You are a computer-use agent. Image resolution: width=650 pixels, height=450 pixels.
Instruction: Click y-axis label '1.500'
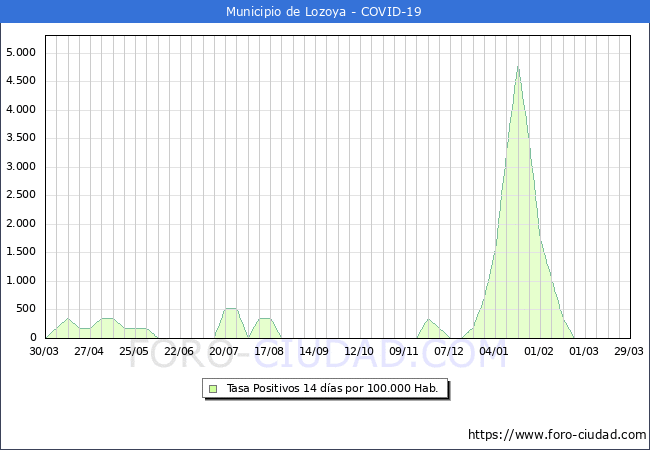(x=21, y=252)
